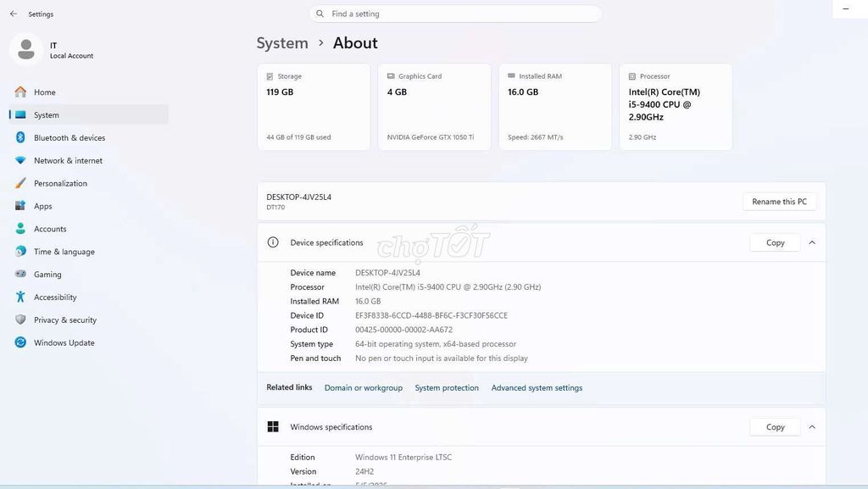Open the Storage 119 GB card

tap(314, 107)
